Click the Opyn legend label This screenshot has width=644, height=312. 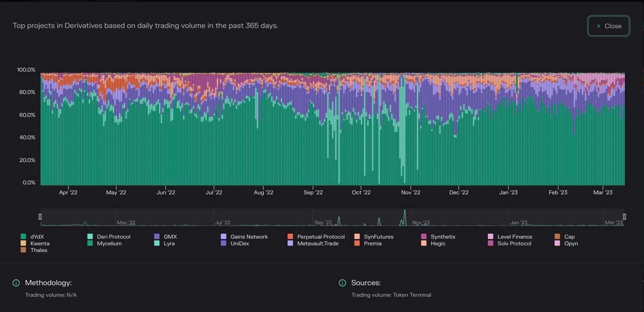coord(571,244)
